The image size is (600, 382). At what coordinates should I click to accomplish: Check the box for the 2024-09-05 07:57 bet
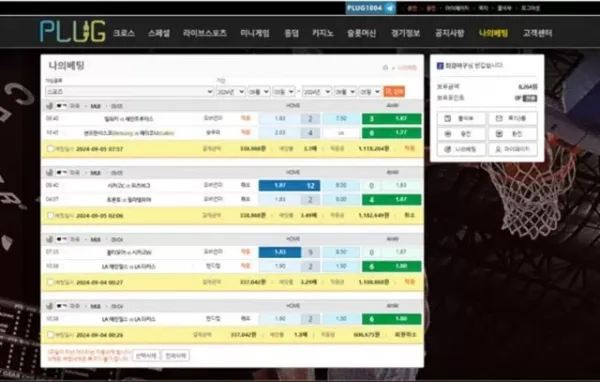coord(50,149)
